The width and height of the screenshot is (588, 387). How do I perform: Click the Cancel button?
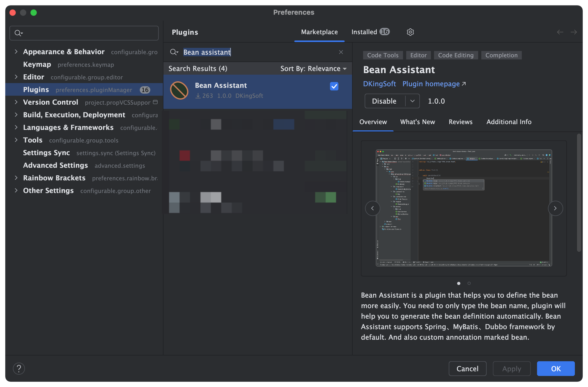(x=468, y=368)
